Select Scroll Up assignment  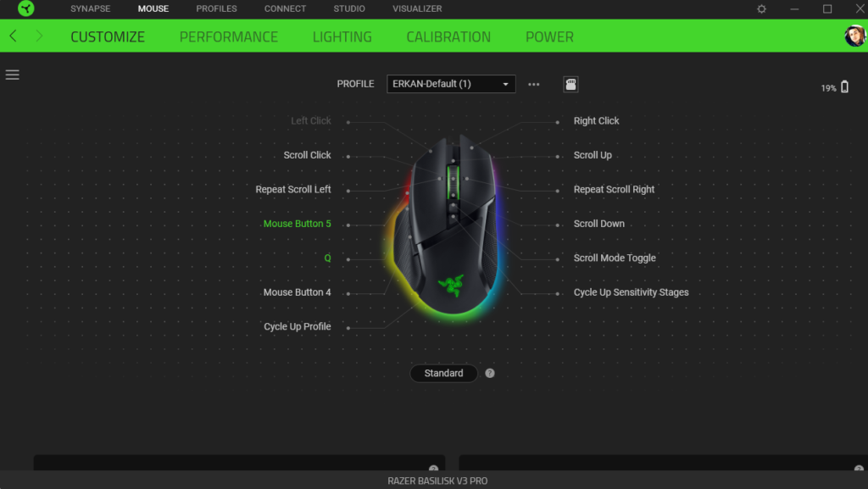[593, 155]
